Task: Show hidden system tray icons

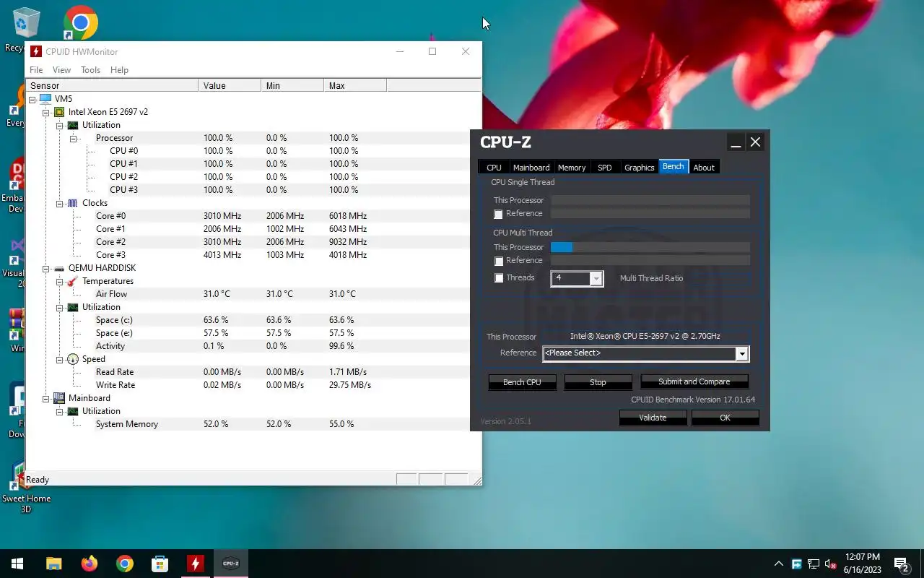Action: [x=778, y=564]
